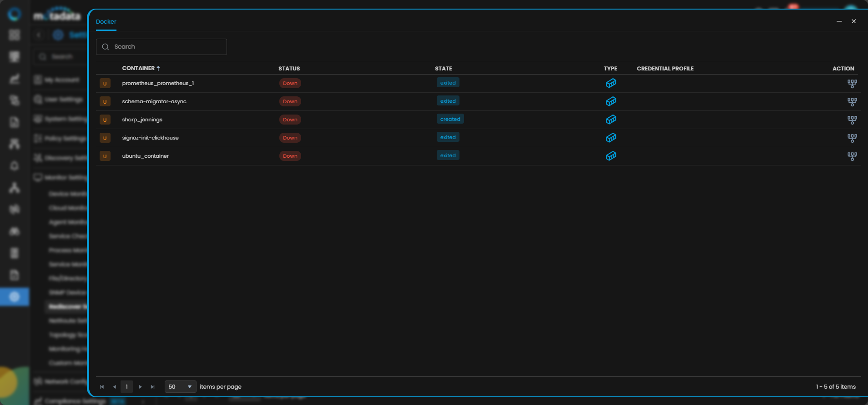Go to last page of results
The height and width of the screenshot is (405, 868).
pyautogui.click(x=153, y=387)
